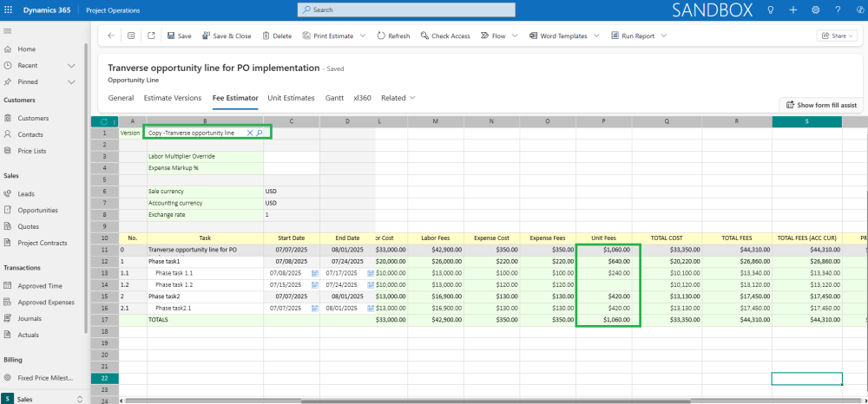
Task: Click the spreadsheet reload icon at grid corner
Action: [x=105, y=121]
